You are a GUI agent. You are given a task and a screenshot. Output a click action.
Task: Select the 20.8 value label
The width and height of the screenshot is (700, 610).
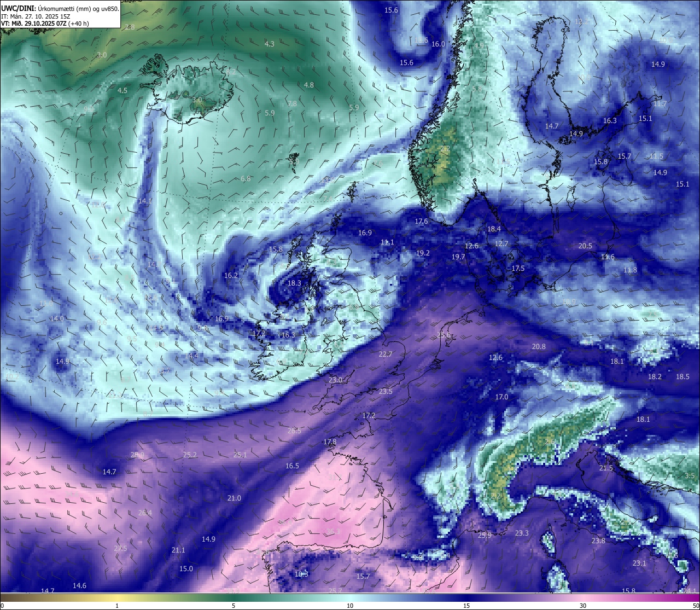[539, 346]
